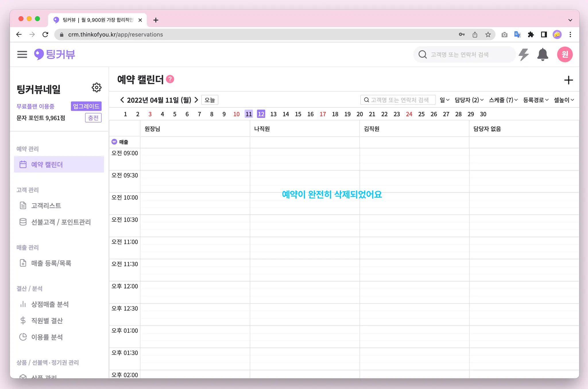The image size is (588, 389).
Task: Go to next day with right chevron
Action: pyautogui.click(x=196, y=100)
